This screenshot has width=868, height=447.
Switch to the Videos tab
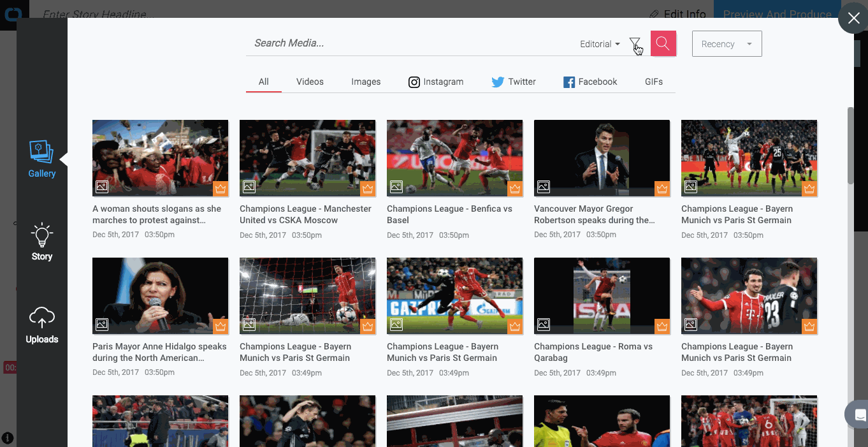coord(310,82)
